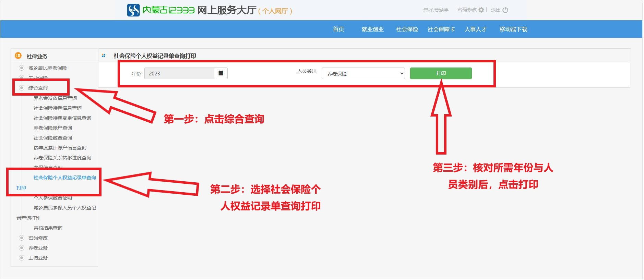Click the password change gear icon
The width and height of the screenshot is (644, 280).
click(x=481, y=10)
